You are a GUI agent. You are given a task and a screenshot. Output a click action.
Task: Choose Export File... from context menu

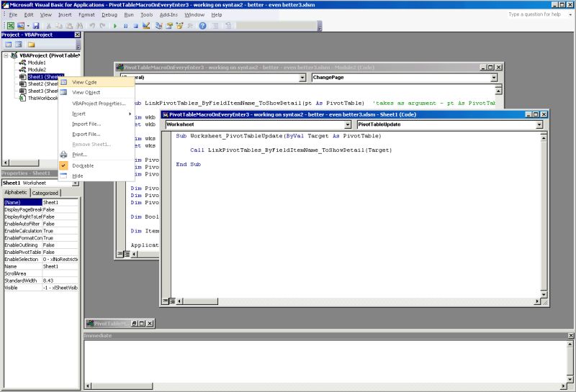(96, 135)
